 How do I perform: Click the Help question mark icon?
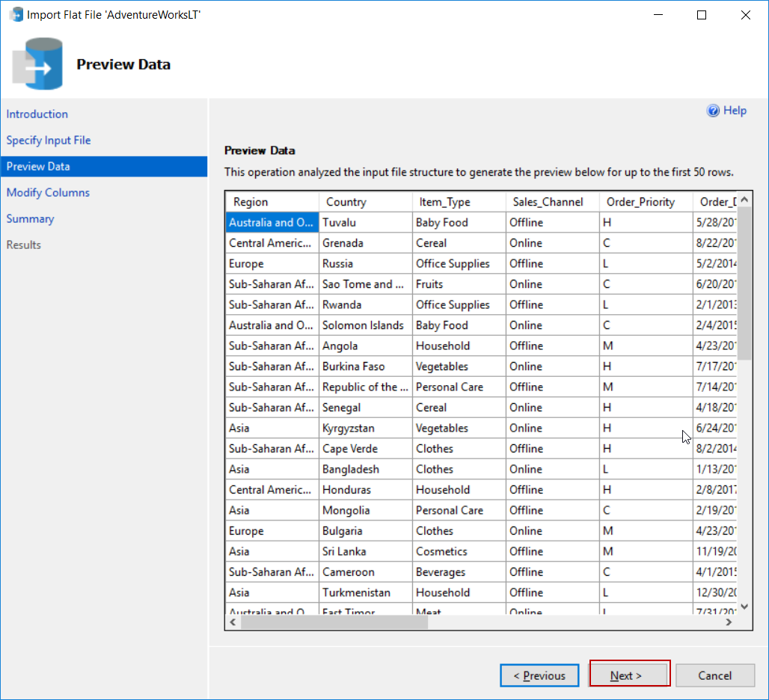[x=713, y=111]
